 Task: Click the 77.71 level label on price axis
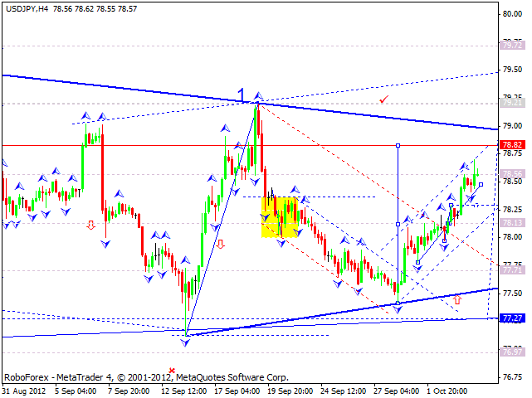(x=512, y=269)
